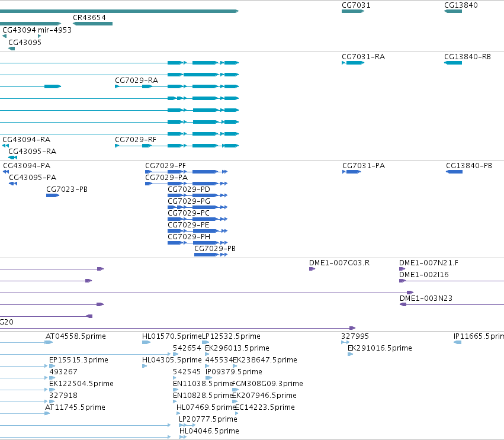Select the CG43095 gene label
504x440 pixels.
(25, 43)
